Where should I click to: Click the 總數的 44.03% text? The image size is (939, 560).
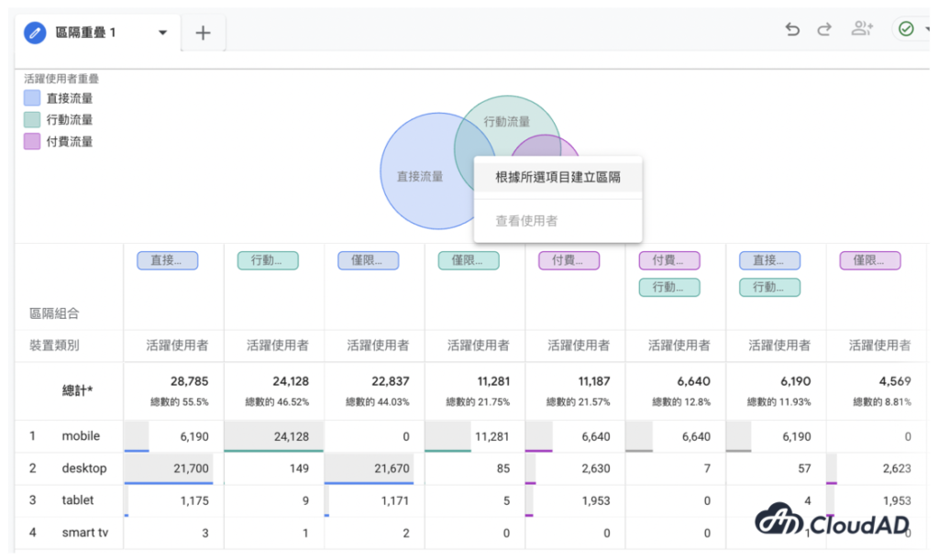click(x=378, y=402)
